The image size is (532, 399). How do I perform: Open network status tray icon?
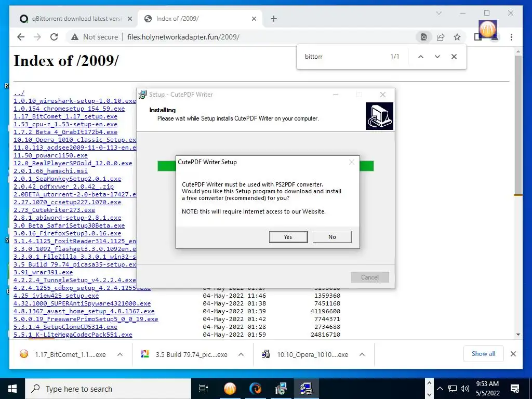coord(453,389)
